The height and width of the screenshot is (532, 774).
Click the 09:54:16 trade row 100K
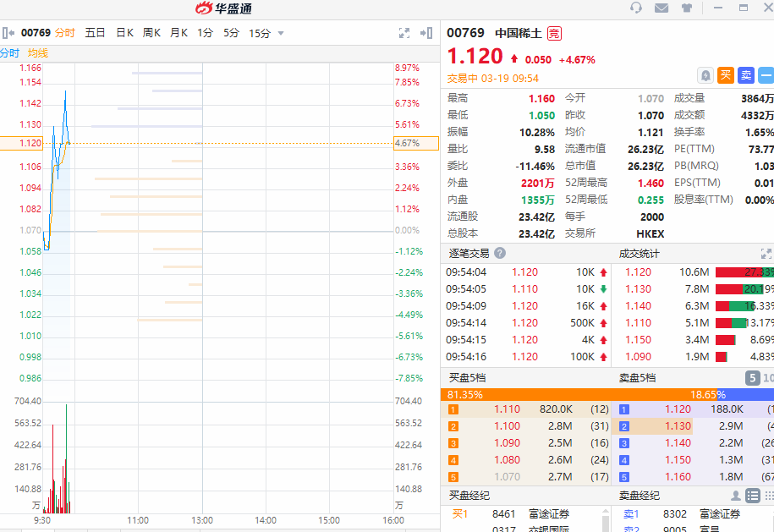pos(525,356)
